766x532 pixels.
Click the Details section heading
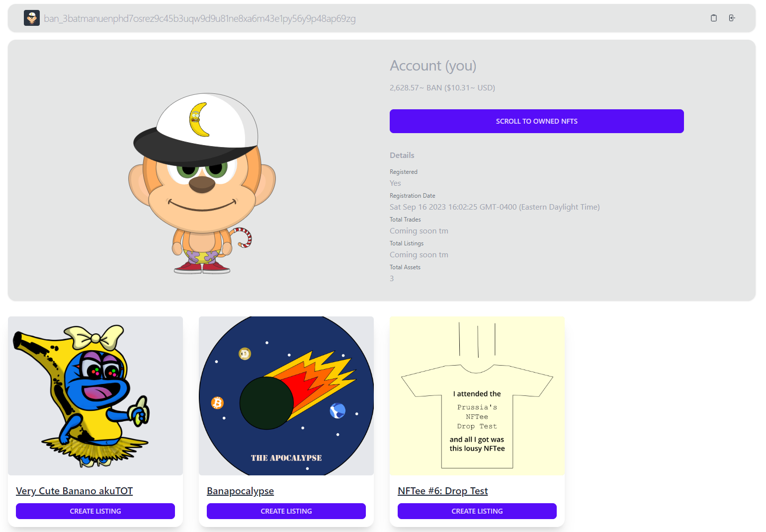coord(402,155)
